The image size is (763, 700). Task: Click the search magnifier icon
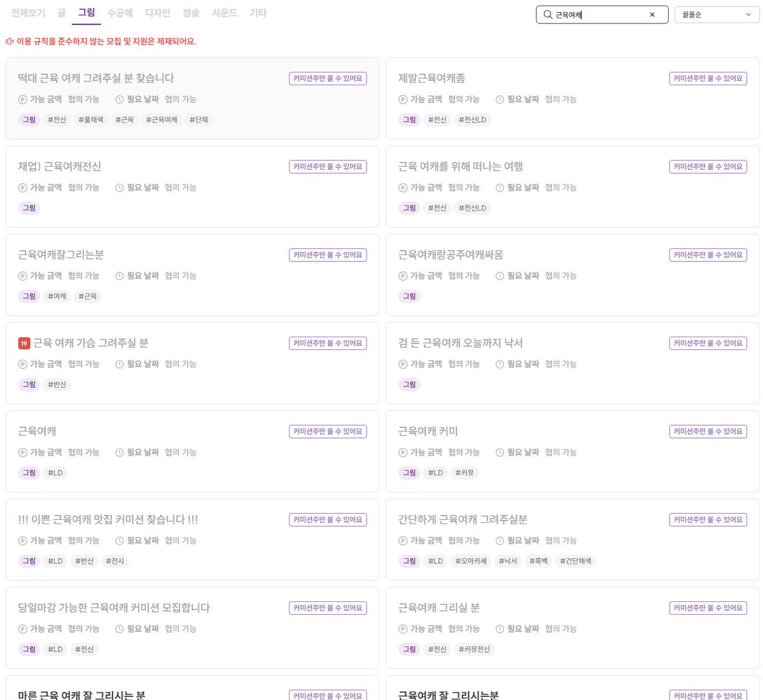click(547, 15)
